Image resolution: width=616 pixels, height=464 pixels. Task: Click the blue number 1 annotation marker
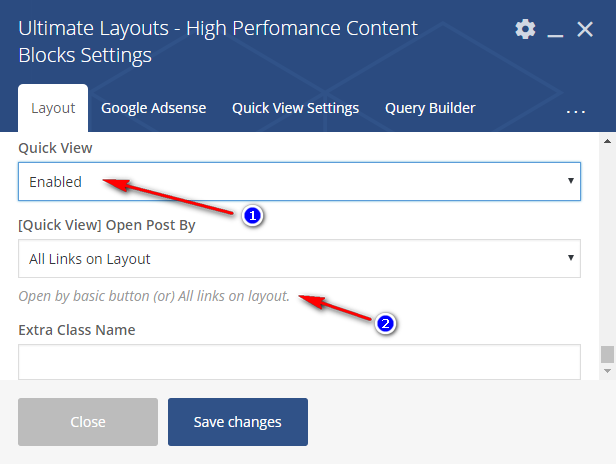click(254, 215)
